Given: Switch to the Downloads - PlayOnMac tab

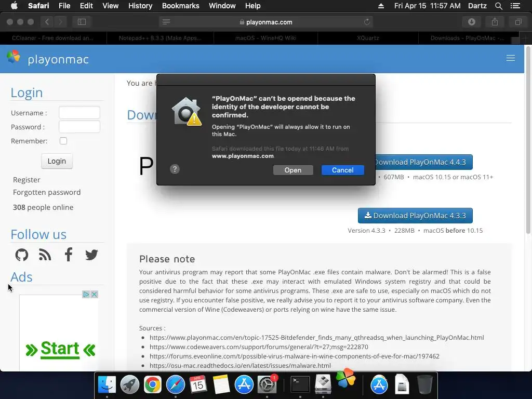Looking at the screenshot, I should click(467, 38).
